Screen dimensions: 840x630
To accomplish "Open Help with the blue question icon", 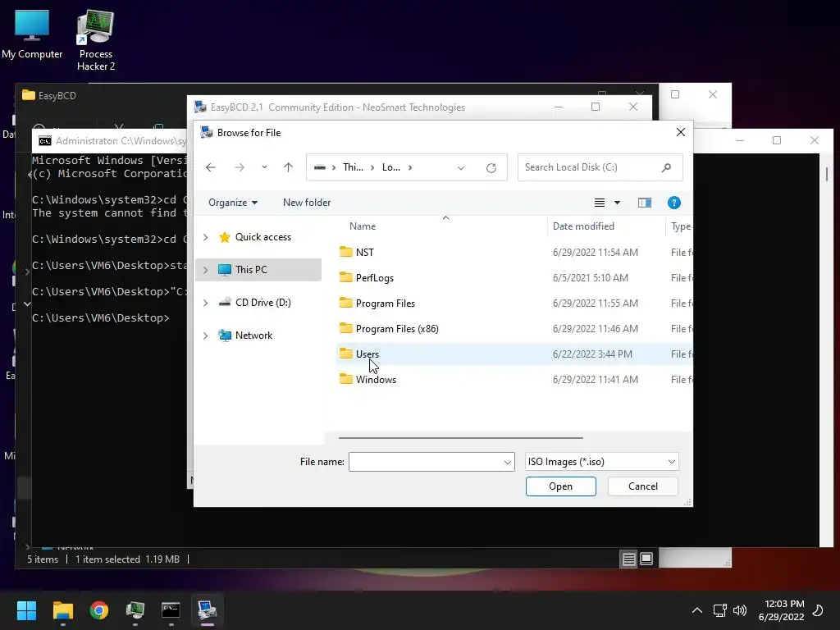I will (674, 203).
